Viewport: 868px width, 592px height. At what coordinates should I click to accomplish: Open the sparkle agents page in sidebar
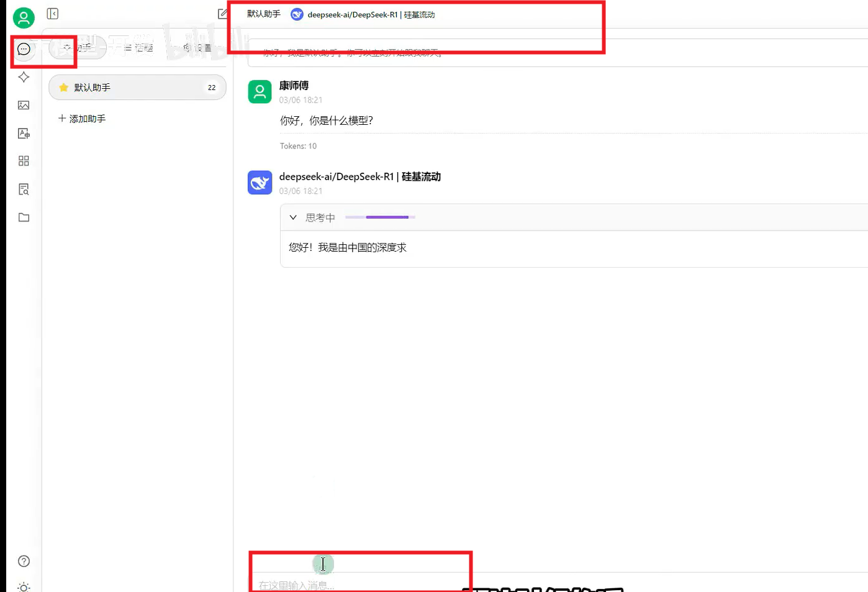coord(24,77)
